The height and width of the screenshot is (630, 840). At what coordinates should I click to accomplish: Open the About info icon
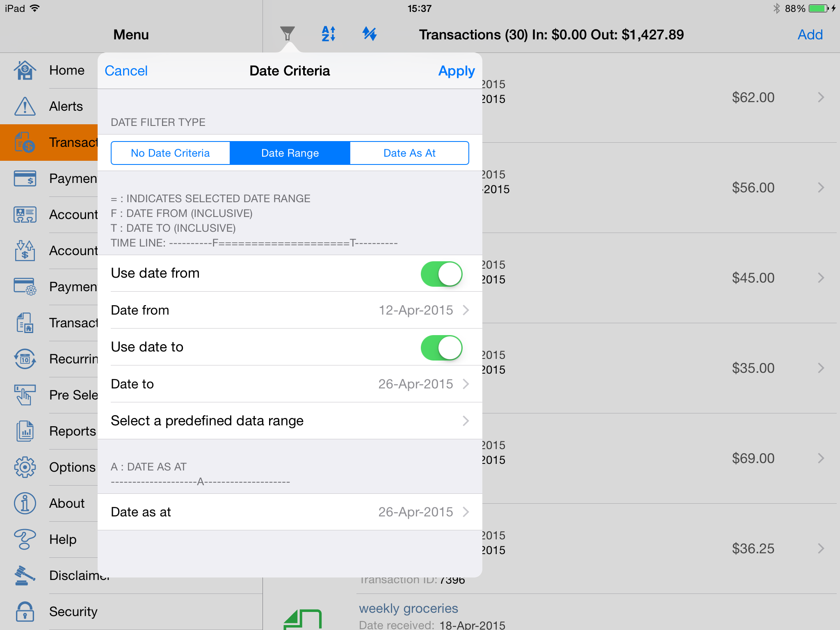click(25, 503)
